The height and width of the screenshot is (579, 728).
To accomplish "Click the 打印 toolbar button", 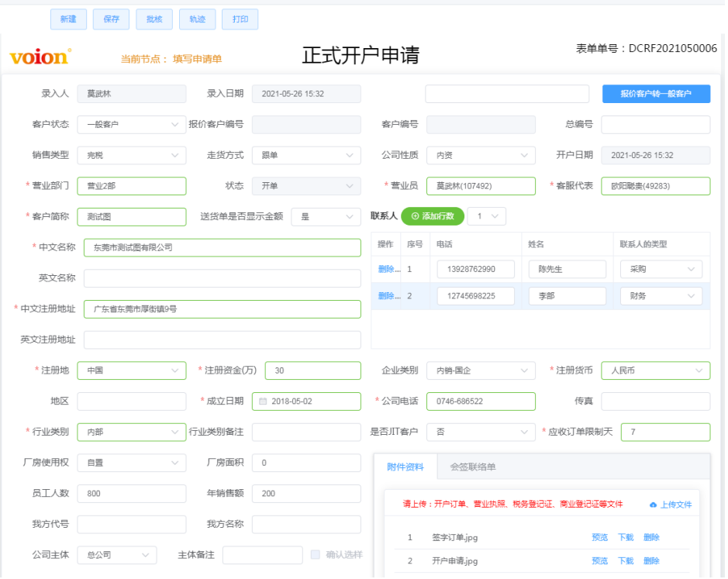I will [x=240, y=19].
